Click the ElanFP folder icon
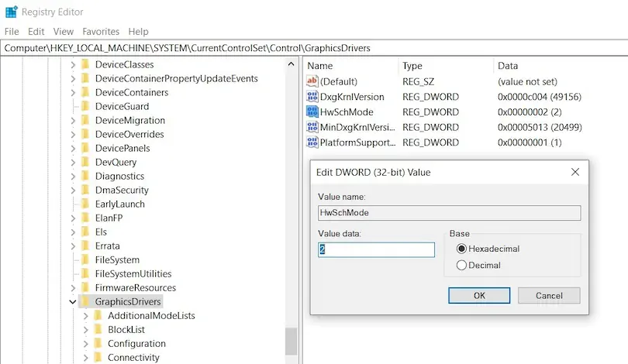Viewport: 628px width, 364px height. (85, 218)
